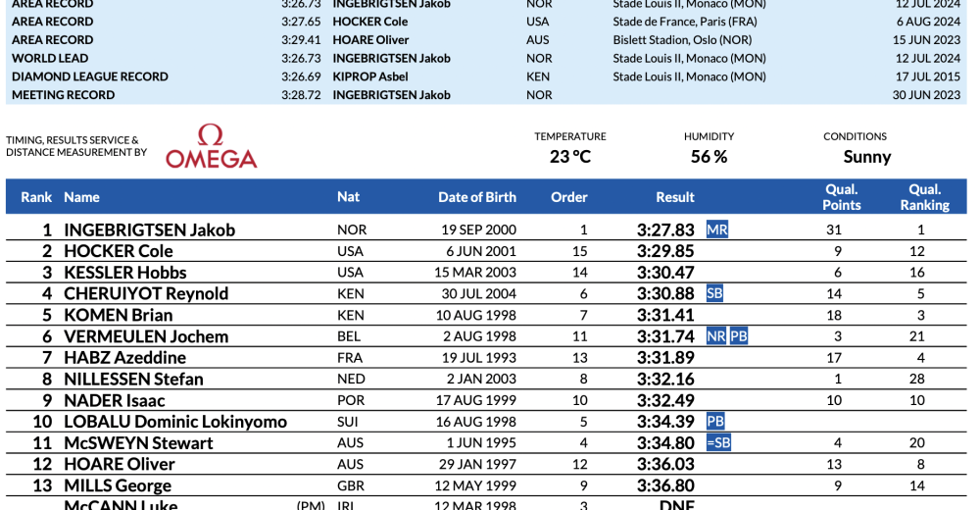Select KESSLER Hobbs in the results list
The width and height of the screenshot is (980, 510).
(124, 273)
